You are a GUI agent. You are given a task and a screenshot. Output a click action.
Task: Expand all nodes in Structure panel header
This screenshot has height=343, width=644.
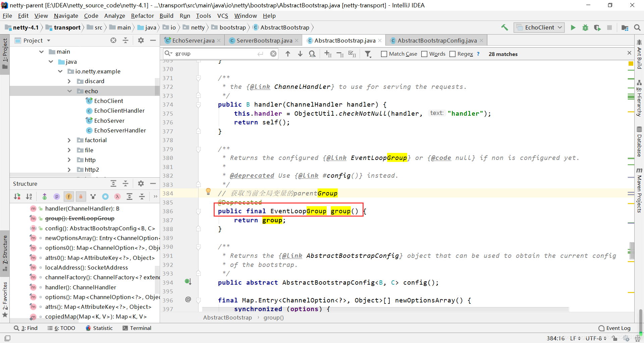(113, 183)
